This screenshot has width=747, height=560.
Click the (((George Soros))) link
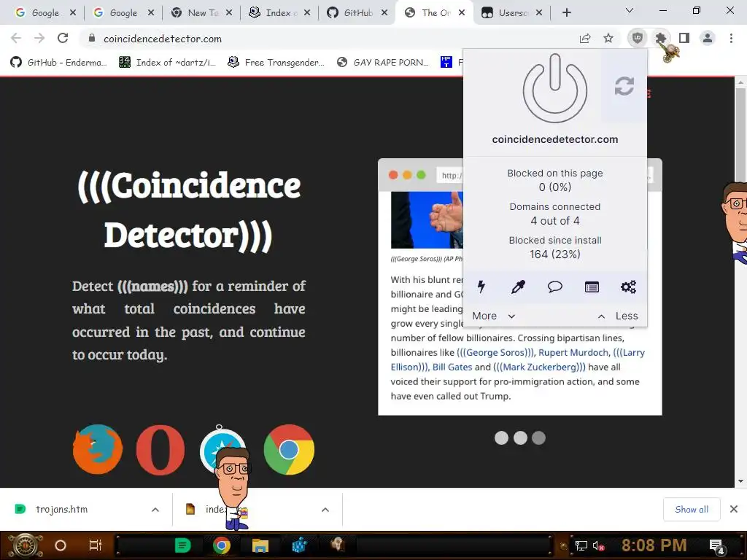point(495,352)
